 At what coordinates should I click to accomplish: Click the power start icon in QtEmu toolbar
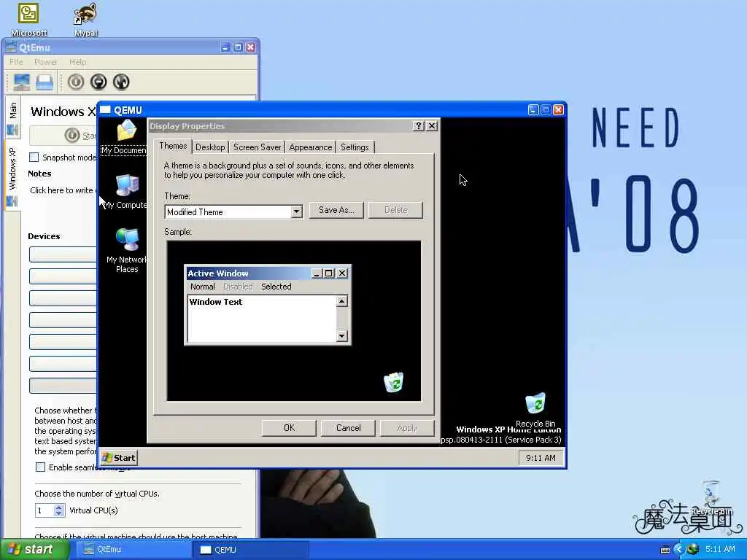(x=76, y=82)
